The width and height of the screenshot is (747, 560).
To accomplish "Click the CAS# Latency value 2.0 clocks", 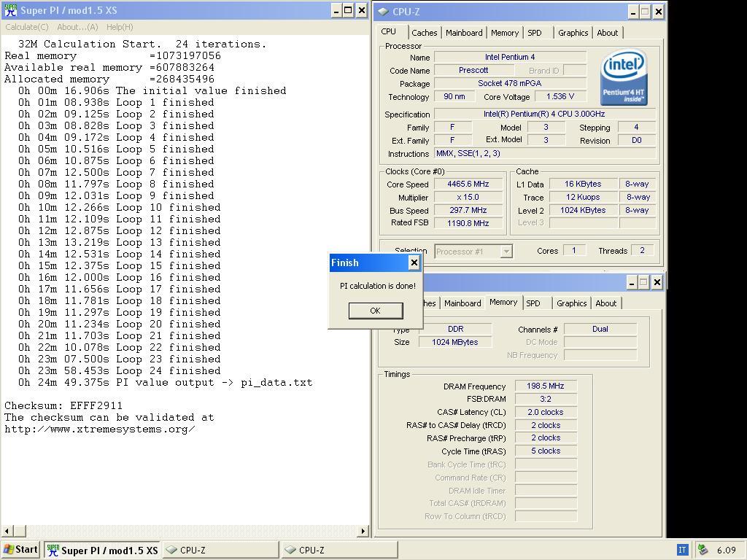I will coord(546,412).
